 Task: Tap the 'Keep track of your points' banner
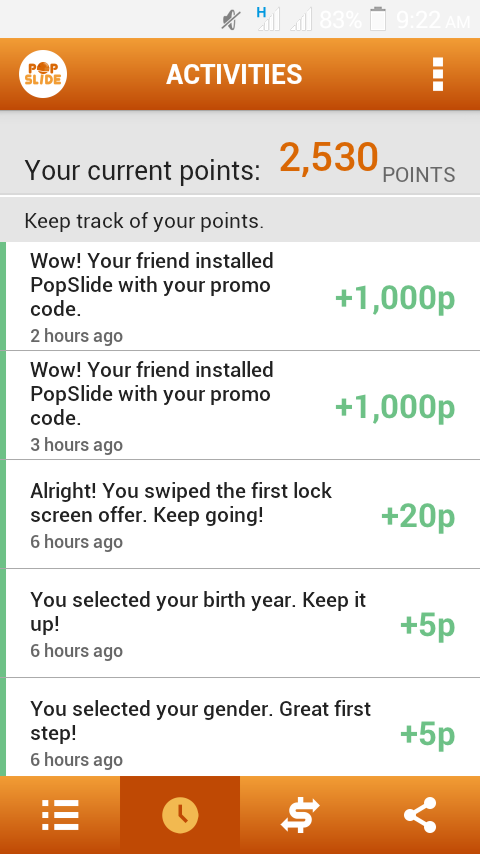(240, 221)
